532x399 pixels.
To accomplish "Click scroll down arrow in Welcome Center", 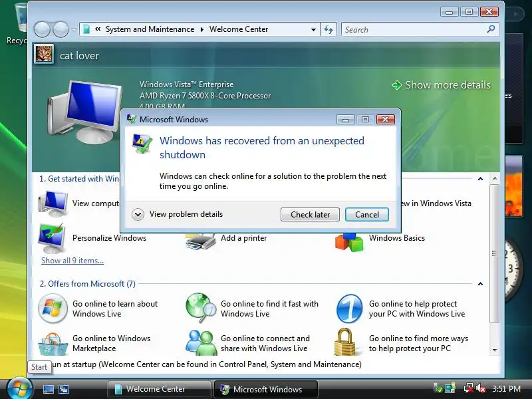I will [495, 350].
